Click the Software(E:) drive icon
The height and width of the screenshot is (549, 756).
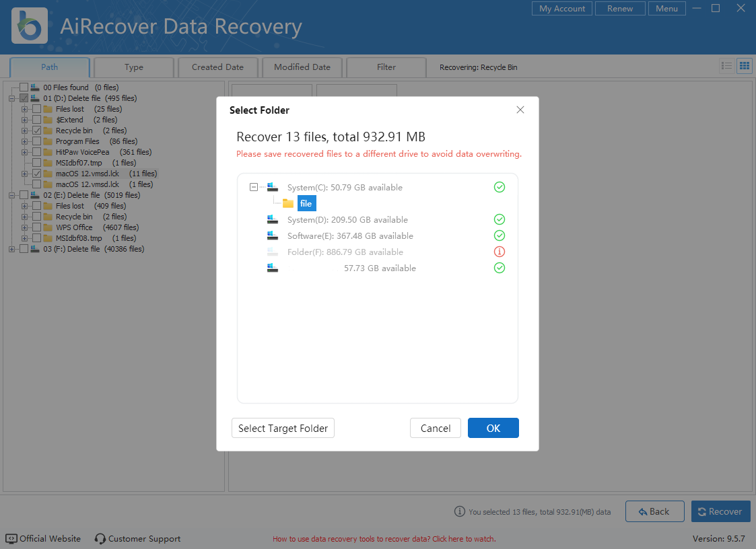273,236
